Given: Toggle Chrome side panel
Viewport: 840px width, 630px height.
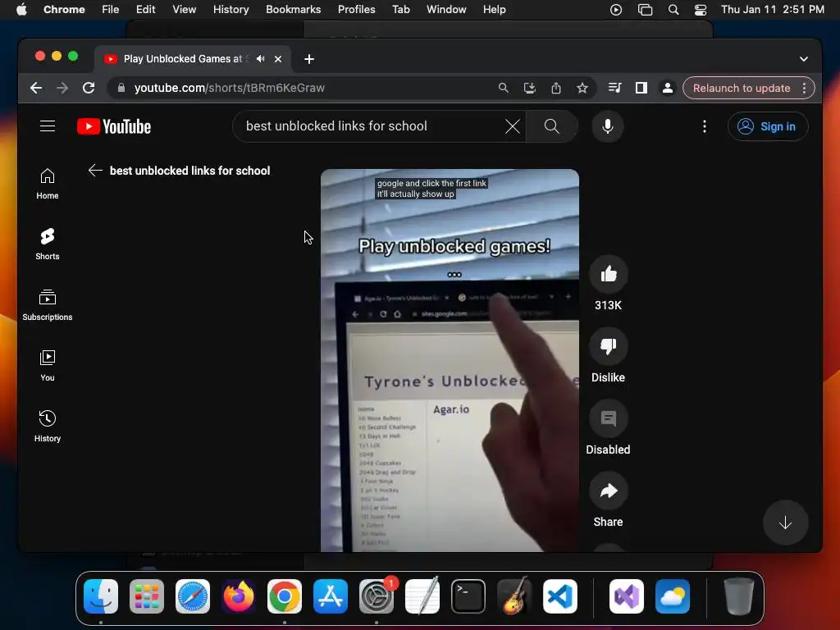Looking at the screenshot, I should pyautogui.click(x=641, y=88).
